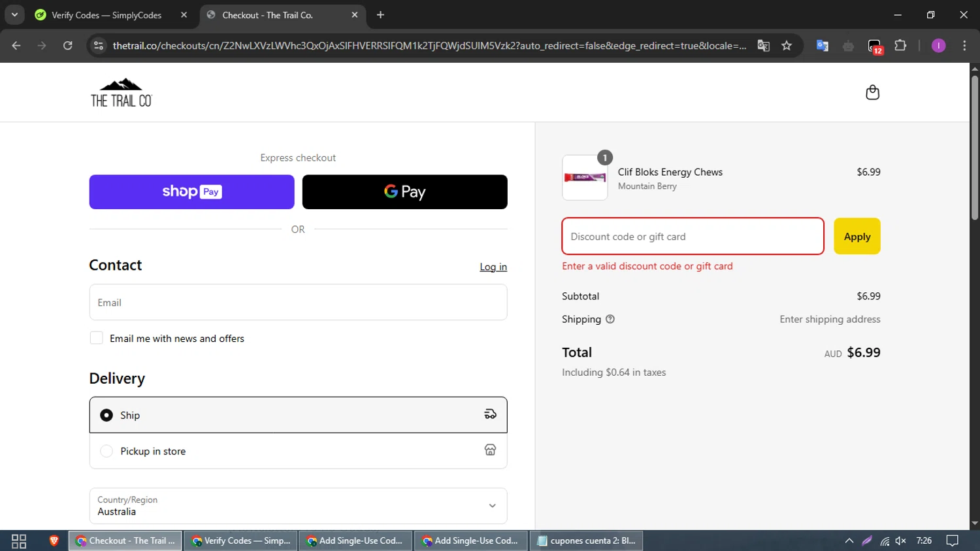
Task: Click the 'Including $0.64 in taxes' text
Action: click(613, 372)
